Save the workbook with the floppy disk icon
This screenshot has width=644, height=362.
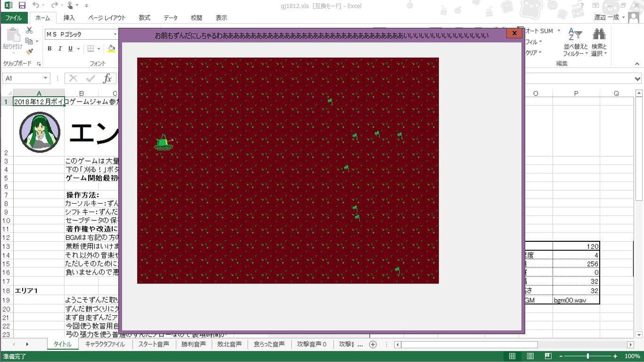[22, 6]
